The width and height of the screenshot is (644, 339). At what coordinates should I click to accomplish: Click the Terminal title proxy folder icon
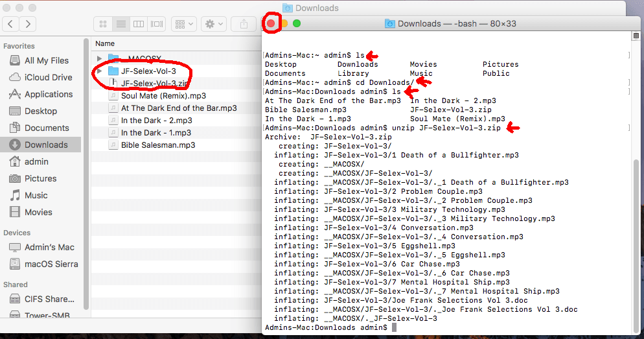tap(389, 24)
